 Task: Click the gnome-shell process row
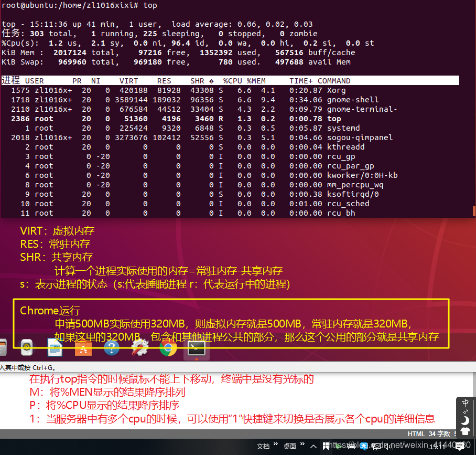[x=230, y=100]
